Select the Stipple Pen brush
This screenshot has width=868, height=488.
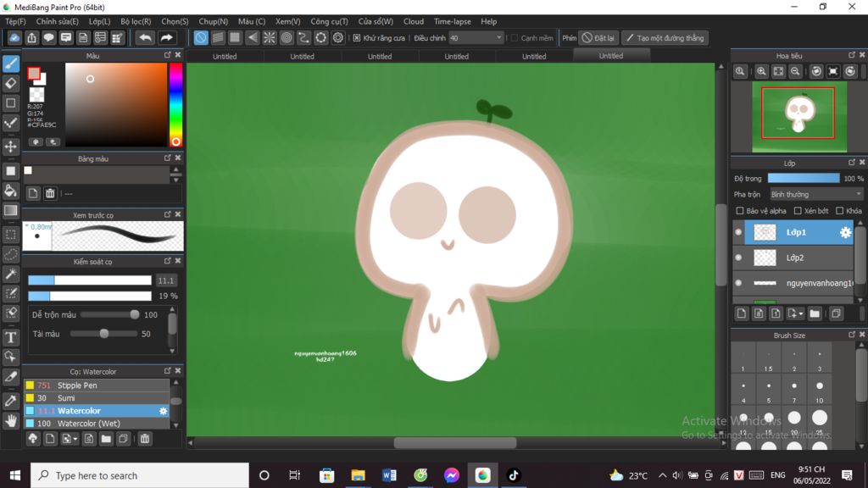point(97,385)
